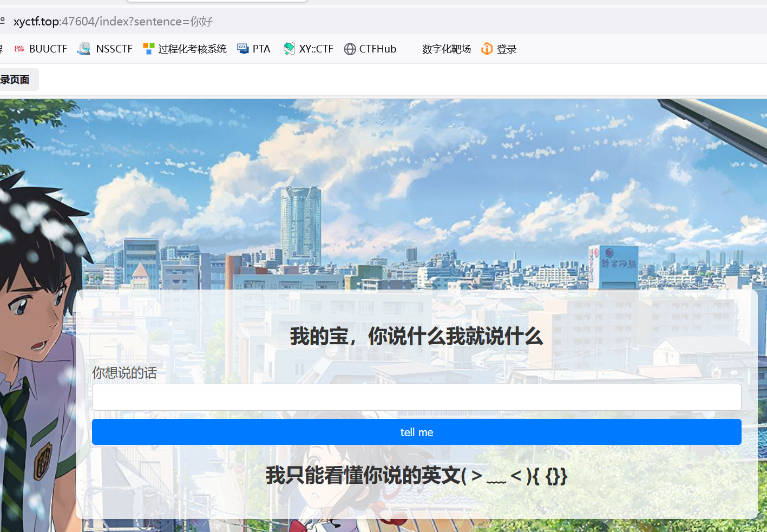This screenshot has height=532, width=767.
Task: Open the XY::CTF bookmark label
Action: tap(316, 49)
